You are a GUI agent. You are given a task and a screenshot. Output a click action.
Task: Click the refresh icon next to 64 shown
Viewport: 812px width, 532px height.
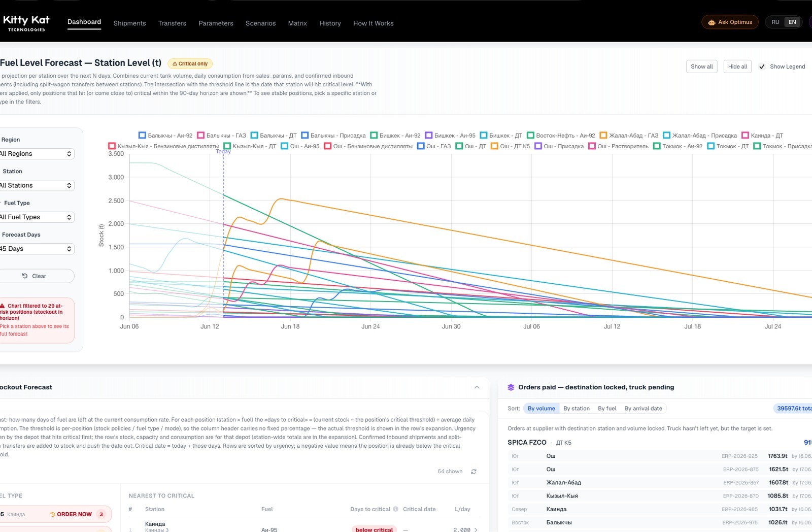coord(473,472)
